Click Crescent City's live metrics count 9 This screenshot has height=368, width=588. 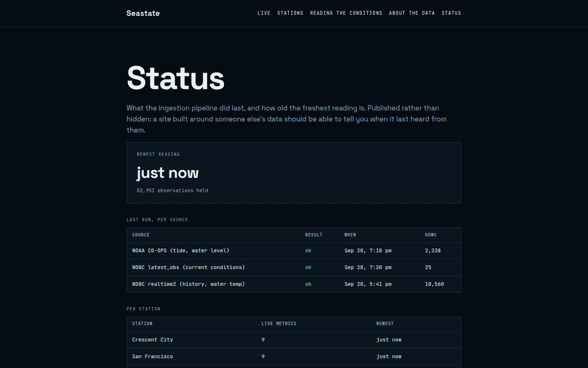[263, 340]
